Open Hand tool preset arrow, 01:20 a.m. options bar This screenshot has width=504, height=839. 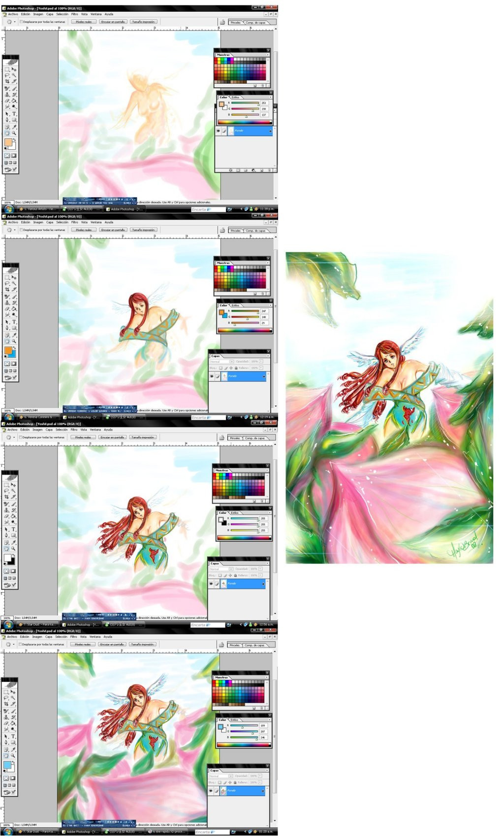click(14, 644)
